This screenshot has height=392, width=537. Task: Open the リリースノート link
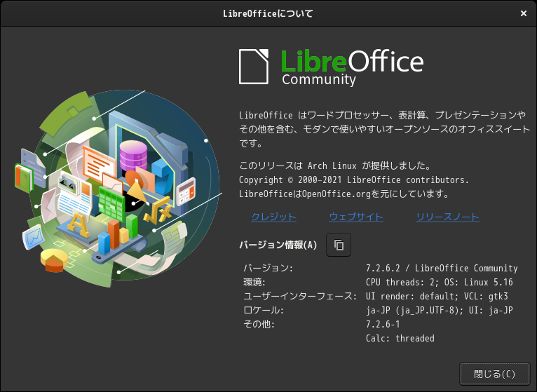[x=447, y=217]
